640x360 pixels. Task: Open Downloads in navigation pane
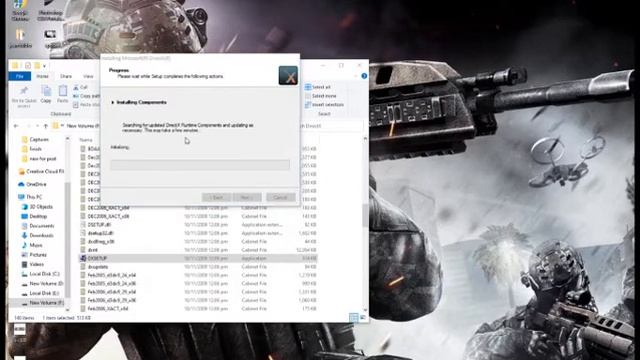click(x=38, y=236)
